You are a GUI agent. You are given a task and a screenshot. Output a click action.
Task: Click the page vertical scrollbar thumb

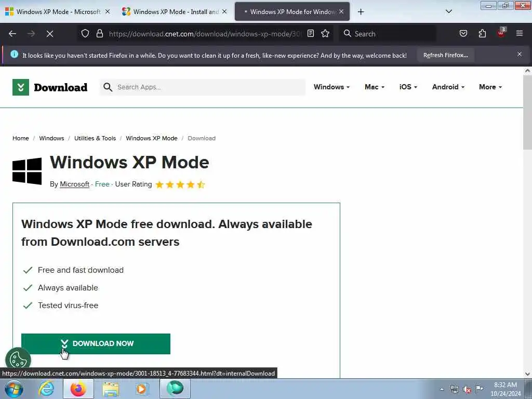[527, 113]
